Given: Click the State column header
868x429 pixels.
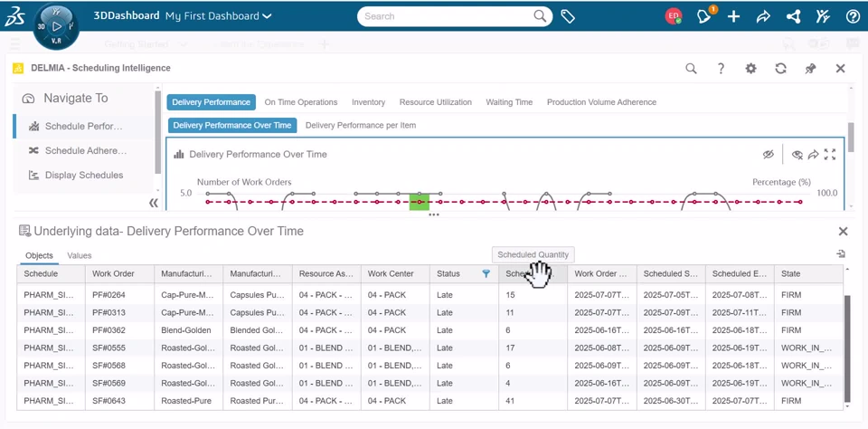Looking at the screenshot, I should click(808, 274).
